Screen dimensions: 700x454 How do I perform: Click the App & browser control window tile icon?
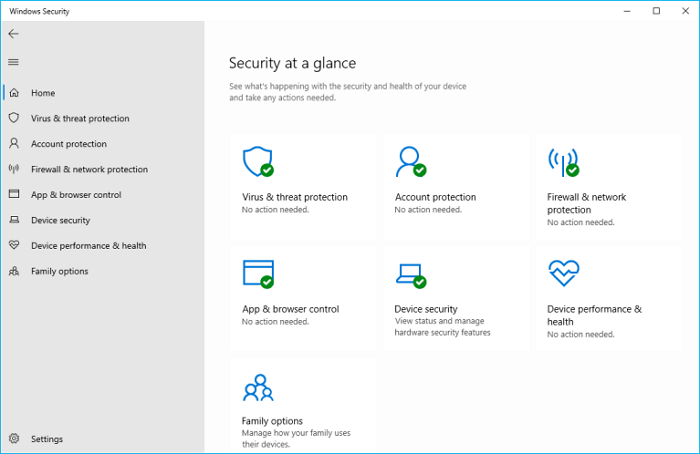(x=257, y=273)
